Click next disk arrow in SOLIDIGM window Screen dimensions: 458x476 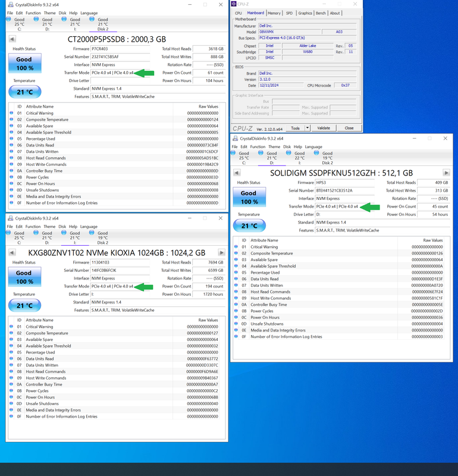click(x=446, y=173)
